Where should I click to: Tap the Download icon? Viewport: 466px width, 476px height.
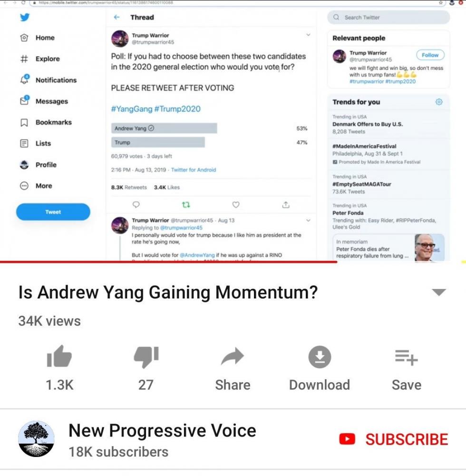(320, 357)
